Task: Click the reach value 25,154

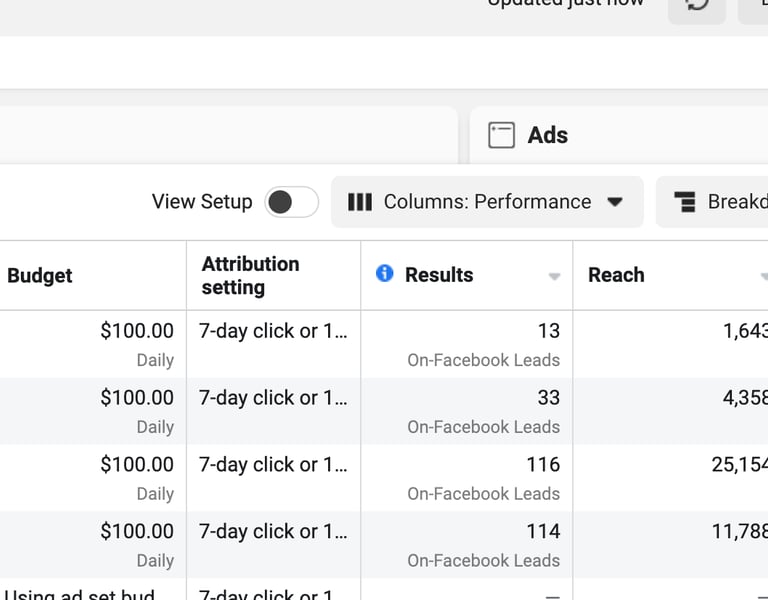Action: [739, 465]
